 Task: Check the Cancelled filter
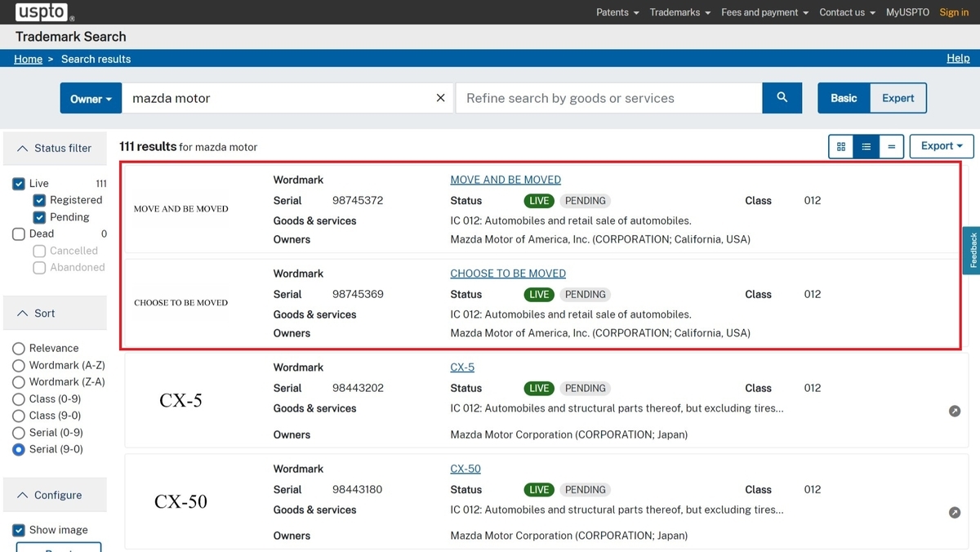coord(39,251)
